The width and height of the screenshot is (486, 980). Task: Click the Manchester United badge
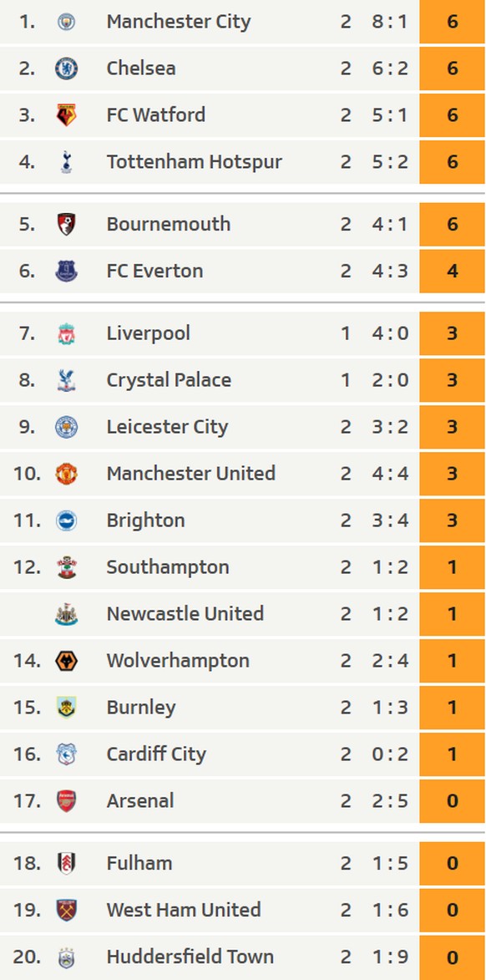(x=66, y=474)
